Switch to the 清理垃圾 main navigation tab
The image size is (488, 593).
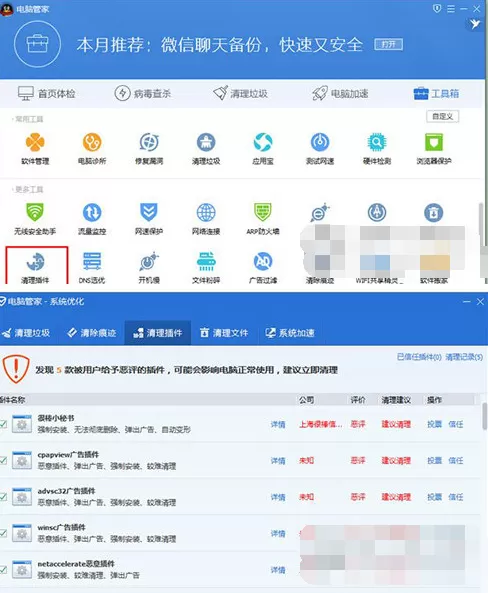240,93
